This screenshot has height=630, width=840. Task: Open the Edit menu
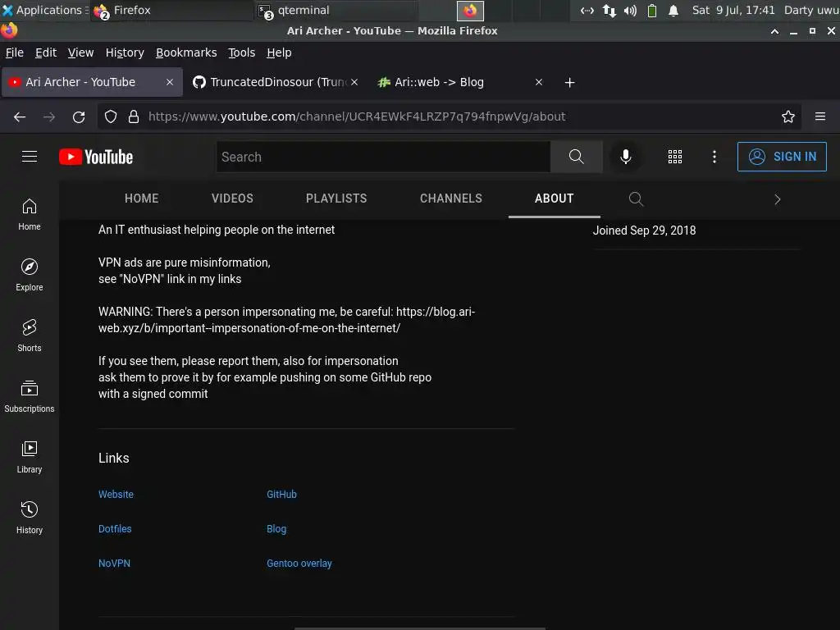tap(46, 52)
